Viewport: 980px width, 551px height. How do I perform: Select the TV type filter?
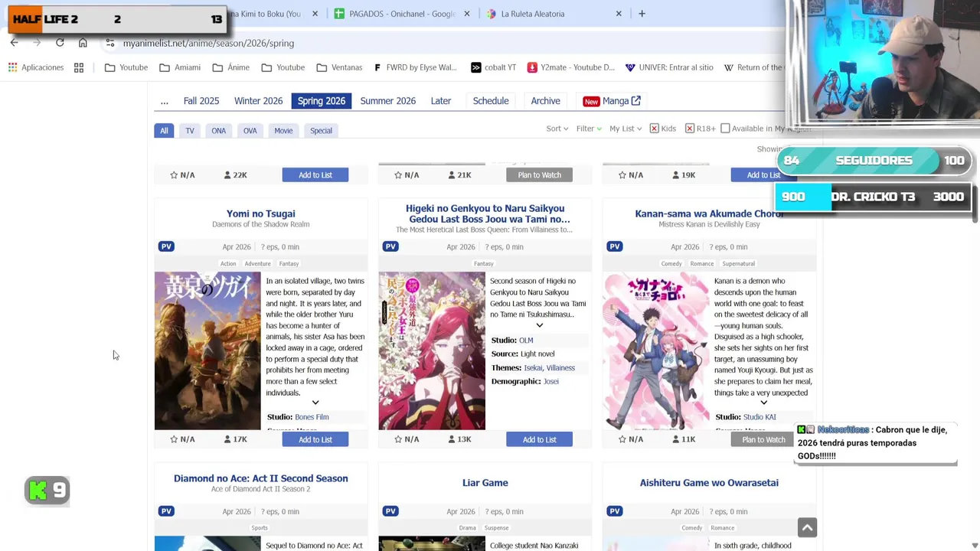(190, 130)
